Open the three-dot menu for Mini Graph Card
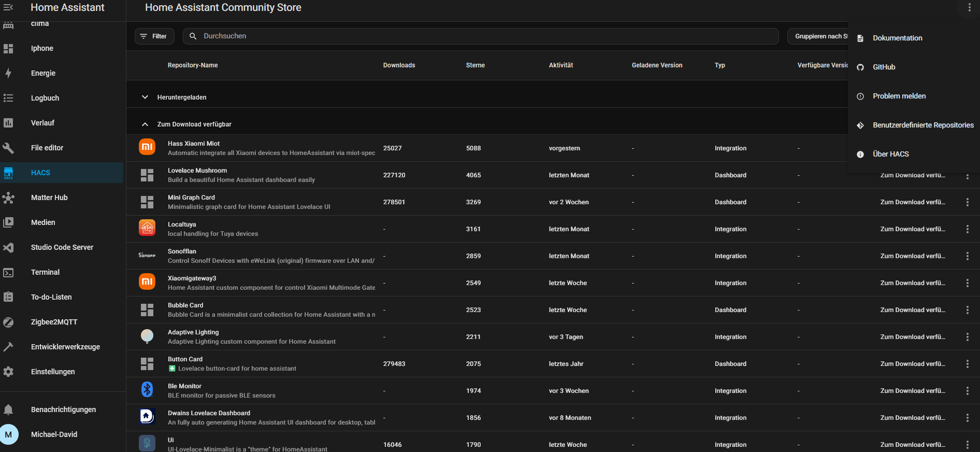980x452 pixels. (x=967, y=202)
